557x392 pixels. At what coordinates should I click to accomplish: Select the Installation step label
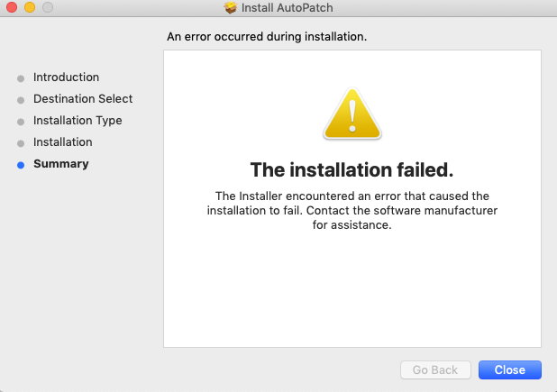(x=62, y=142)
